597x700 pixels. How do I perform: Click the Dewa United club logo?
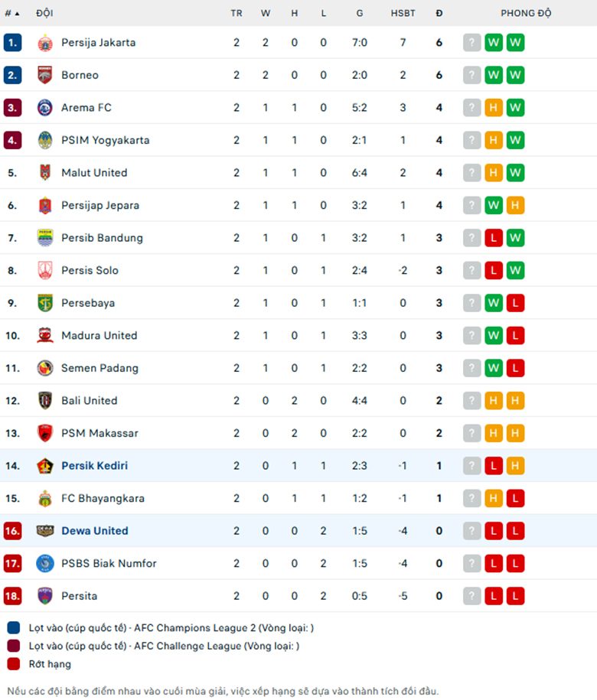44,531
